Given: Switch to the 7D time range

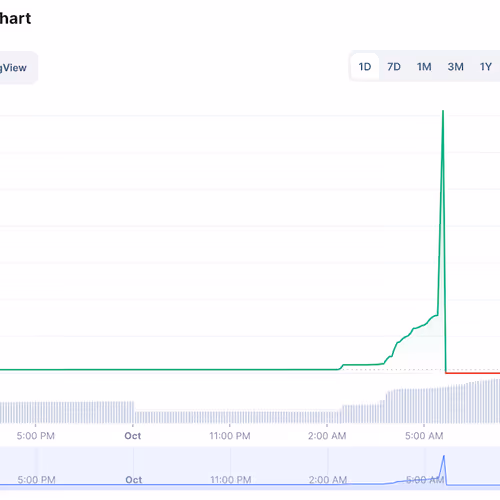Looking at the screenshot, I should tap(394, 67).
